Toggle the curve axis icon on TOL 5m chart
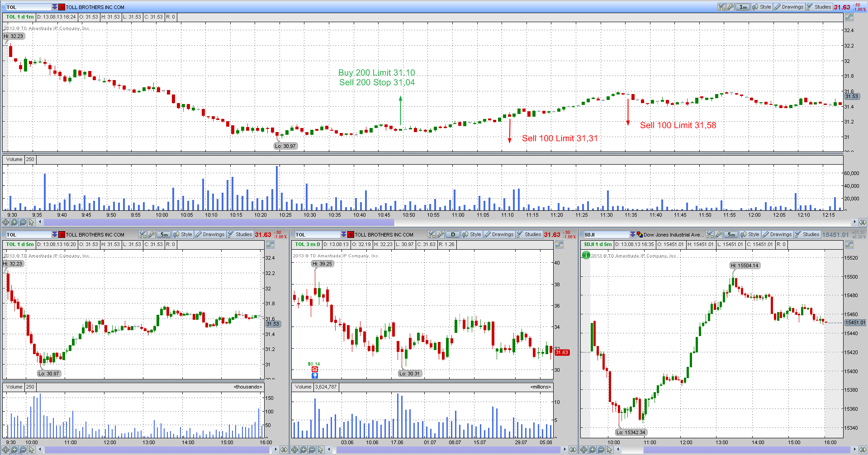 pos(270,245)
